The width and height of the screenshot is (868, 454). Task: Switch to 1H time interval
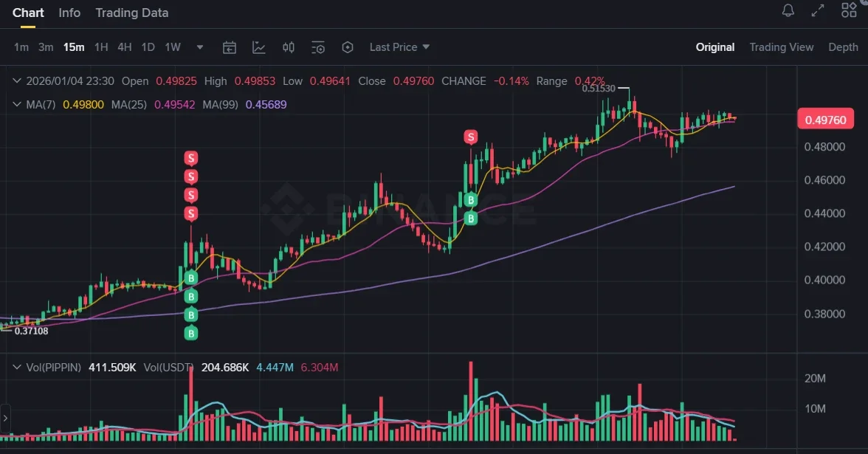tap(101, 47)
